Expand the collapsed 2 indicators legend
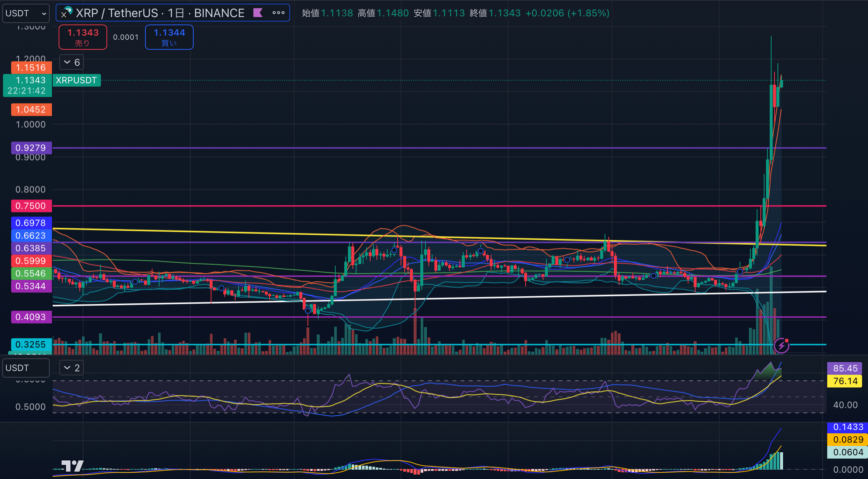 click(x=72, y=368)
